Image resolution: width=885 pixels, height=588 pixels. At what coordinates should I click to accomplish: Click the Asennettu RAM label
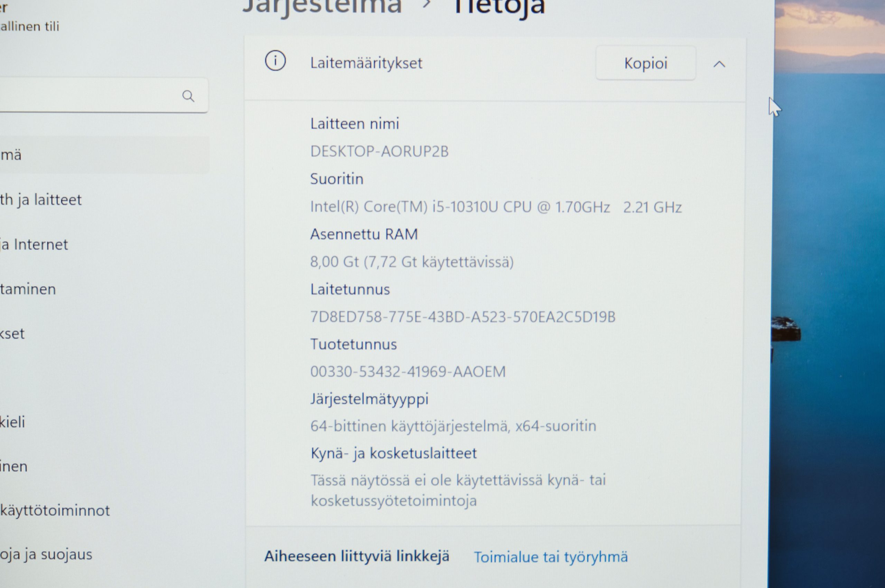[x=364, y=234]
